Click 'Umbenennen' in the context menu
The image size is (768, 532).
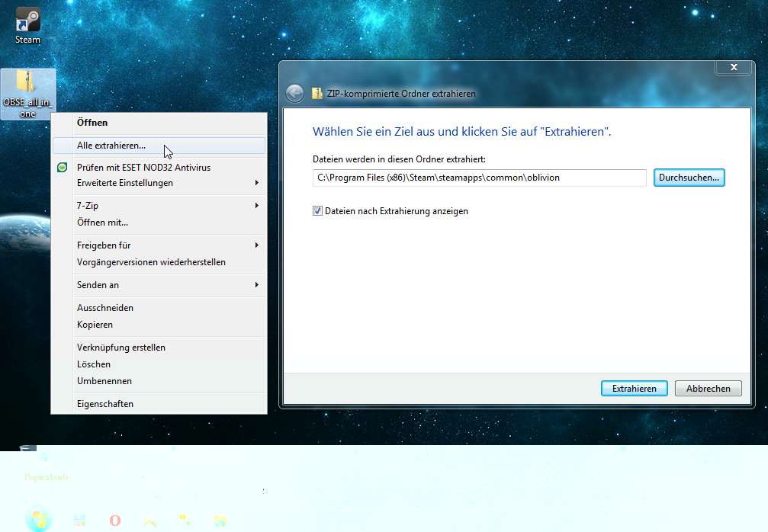click(104, 381)
